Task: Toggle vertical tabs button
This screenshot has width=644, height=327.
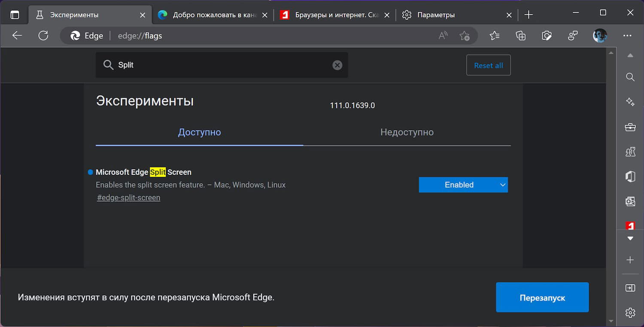Action: tap(15, 15)
